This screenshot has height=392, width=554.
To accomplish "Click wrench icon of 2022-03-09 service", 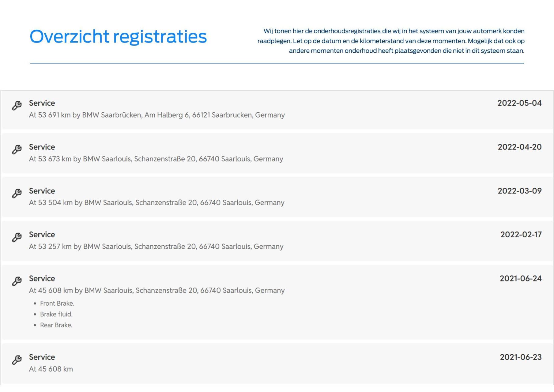I will pos(17,193).
